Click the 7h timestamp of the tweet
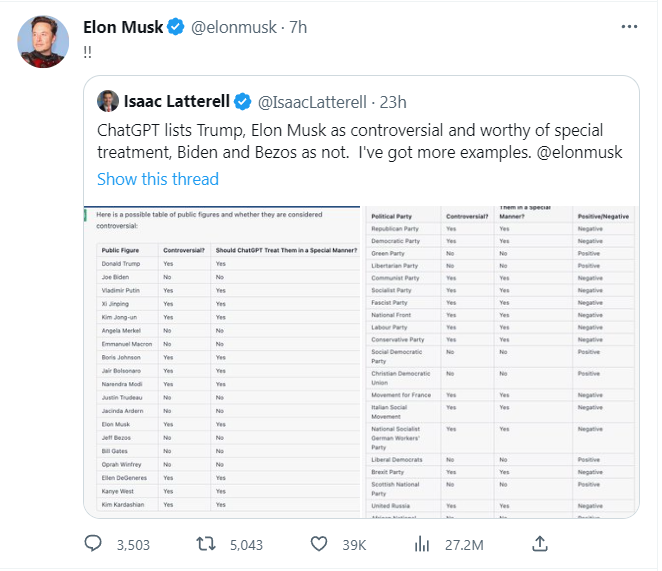Screen dimensions: 662x571 [298, 27]
